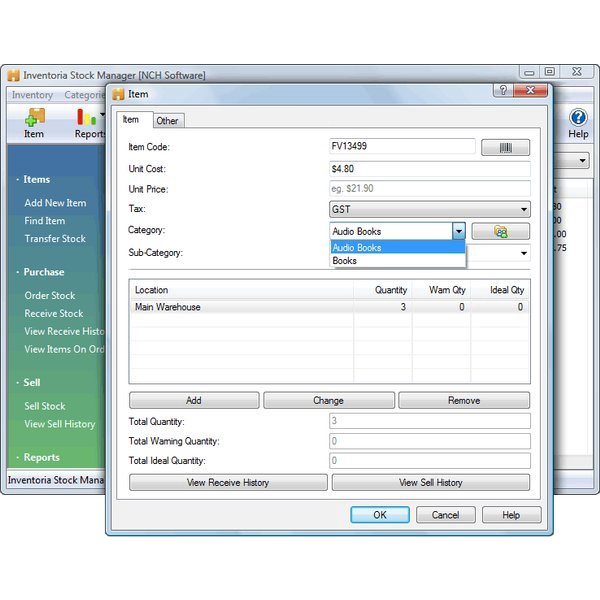This screenshot has width=600, height=600.
Task: Click the Location column header
Action: 242,290
